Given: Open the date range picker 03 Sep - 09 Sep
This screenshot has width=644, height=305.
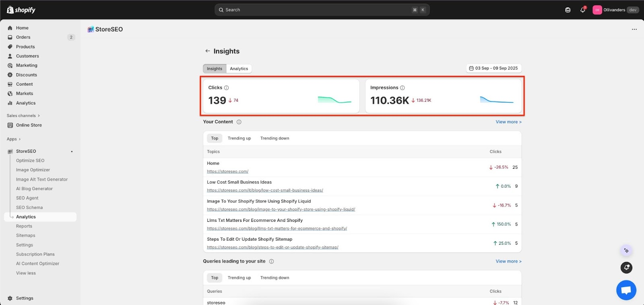Looking at the screenshot, I should [x=494, y=68].
